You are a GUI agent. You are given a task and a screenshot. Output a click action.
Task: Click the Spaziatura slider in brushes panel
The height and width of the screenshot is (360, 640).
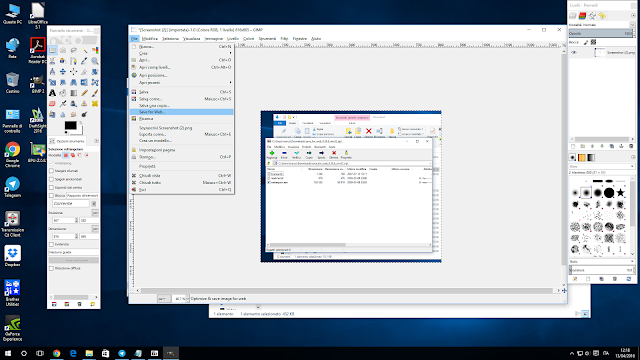(601, 270)
